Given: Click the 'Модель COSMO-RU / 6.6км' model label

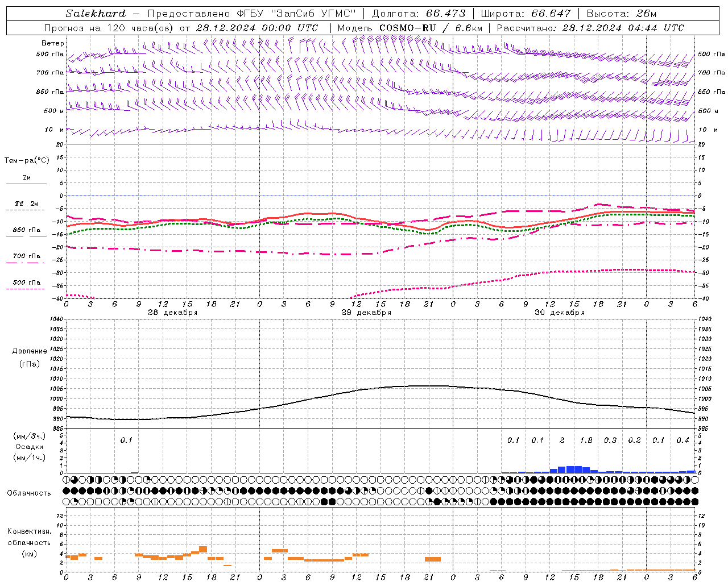Looking at the screenshot, I should (409, 28).
